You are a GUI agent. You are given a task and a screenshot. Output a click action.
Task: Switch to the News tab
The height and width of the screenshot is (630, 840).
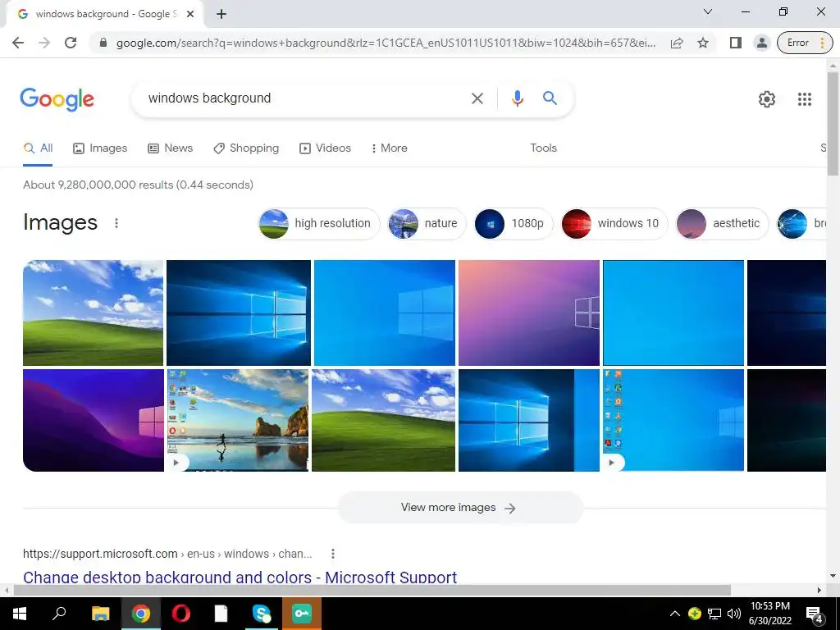point(171,148)
